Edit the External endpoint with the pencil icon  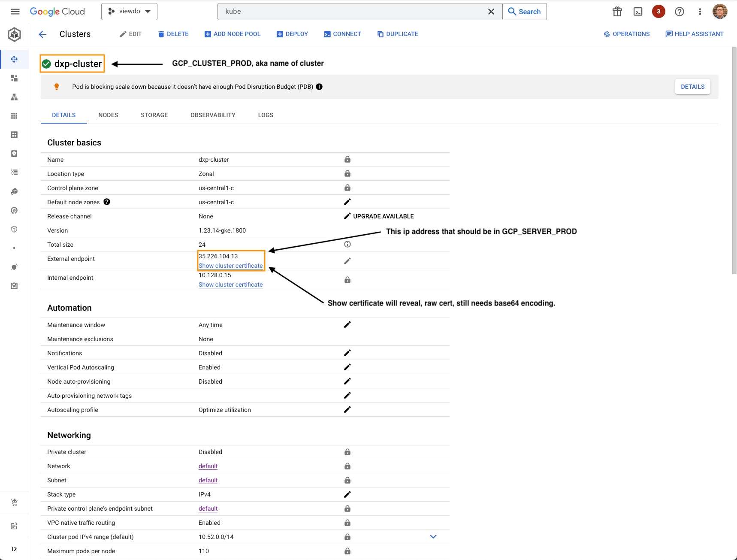click(347, 261)
